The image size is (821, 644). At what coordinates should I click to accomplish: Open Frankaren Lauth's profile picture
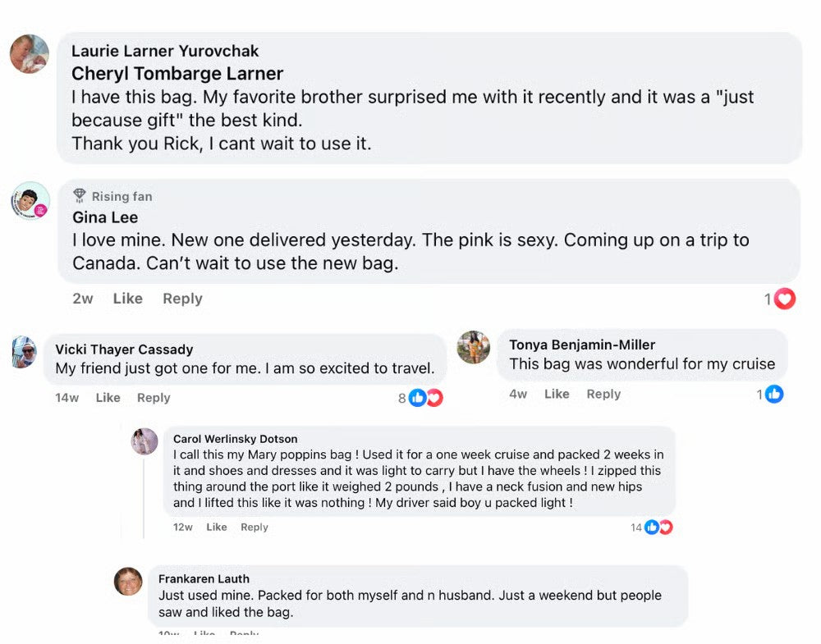click(x=128, y=581)
